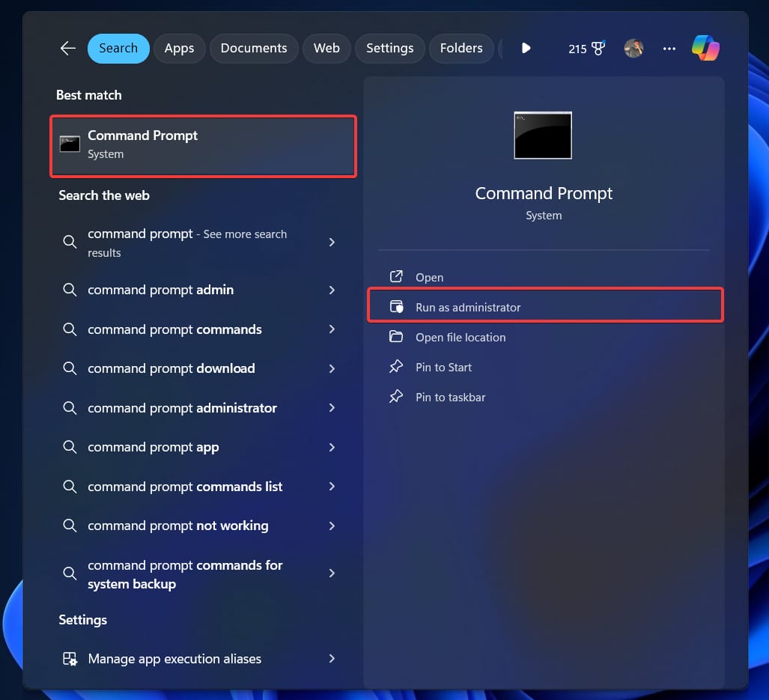Click the large Command Prompt preview thumbnail
This screenshot has width=769, height=700.
[x=542, y=136]
